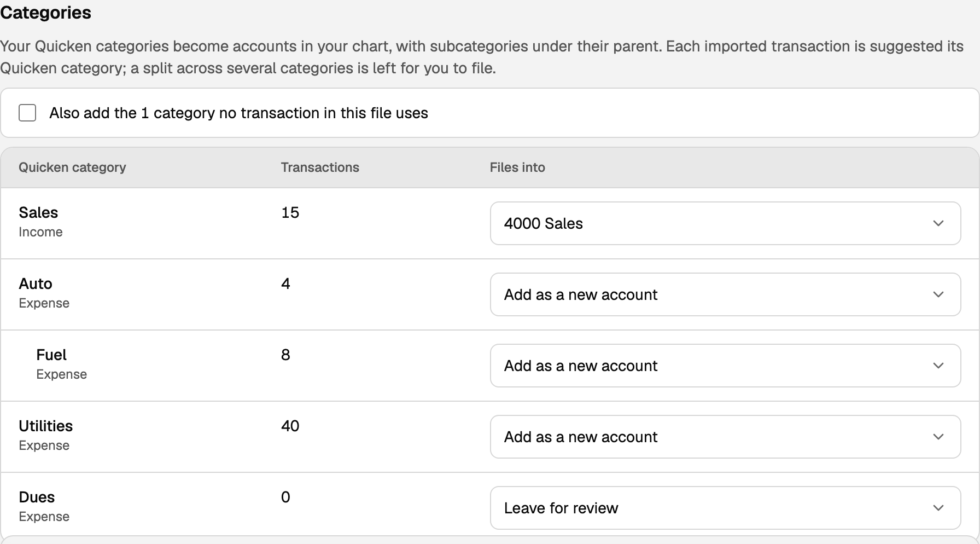The width and height of the screenshot is (980, 544).
Task: Click the 'Also add the 1 category' label text
Action: click(238, 113)
